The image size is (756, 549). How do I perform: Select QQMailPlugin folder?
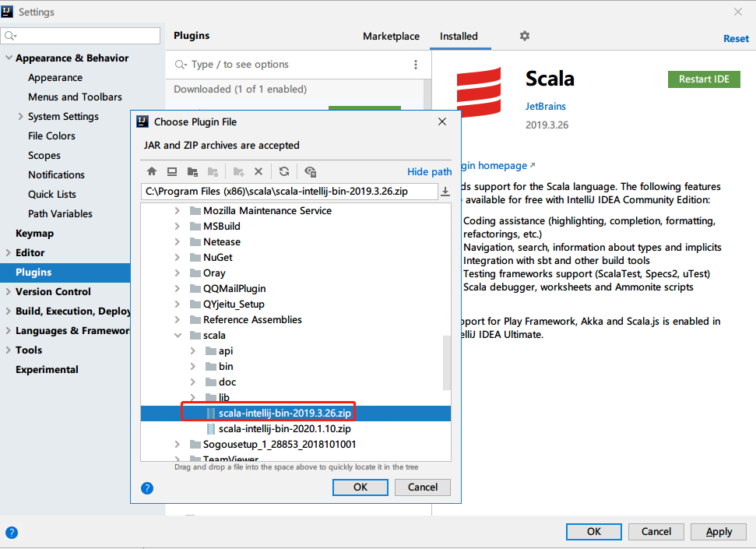(x=234, y=288)
